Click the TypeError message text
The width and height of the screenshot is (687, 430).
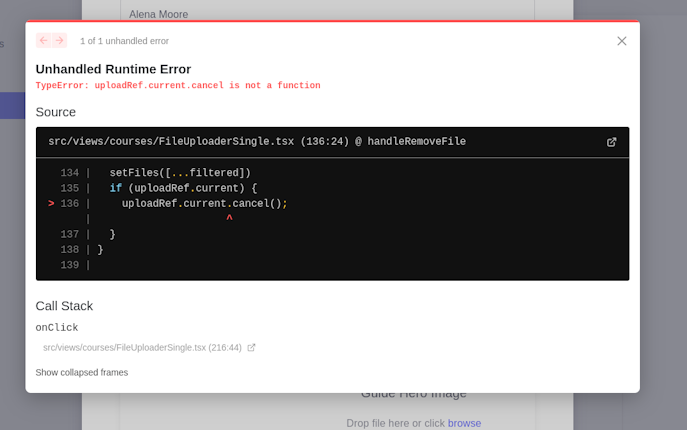pyautogui.click(x=178, y=86)
